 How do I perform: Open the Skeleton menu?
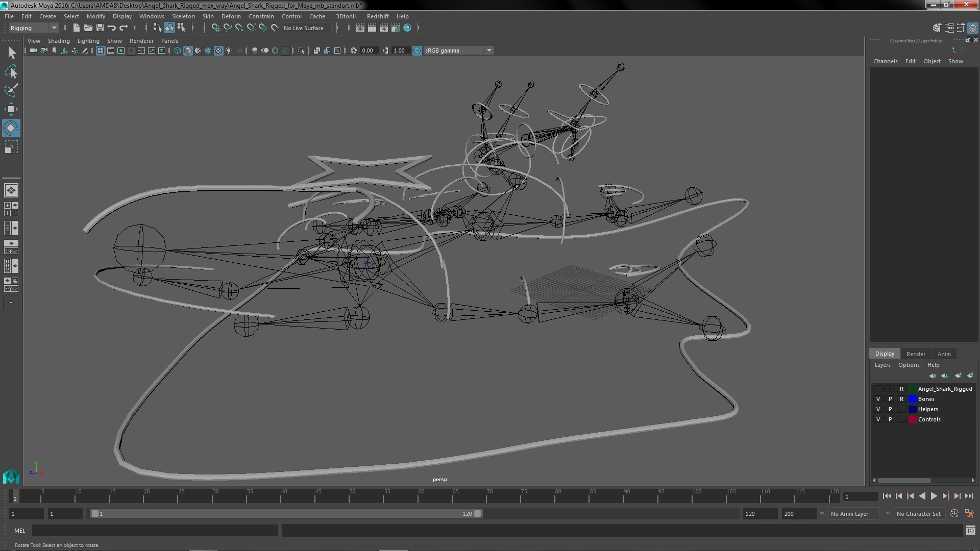(x=183, y=16)
